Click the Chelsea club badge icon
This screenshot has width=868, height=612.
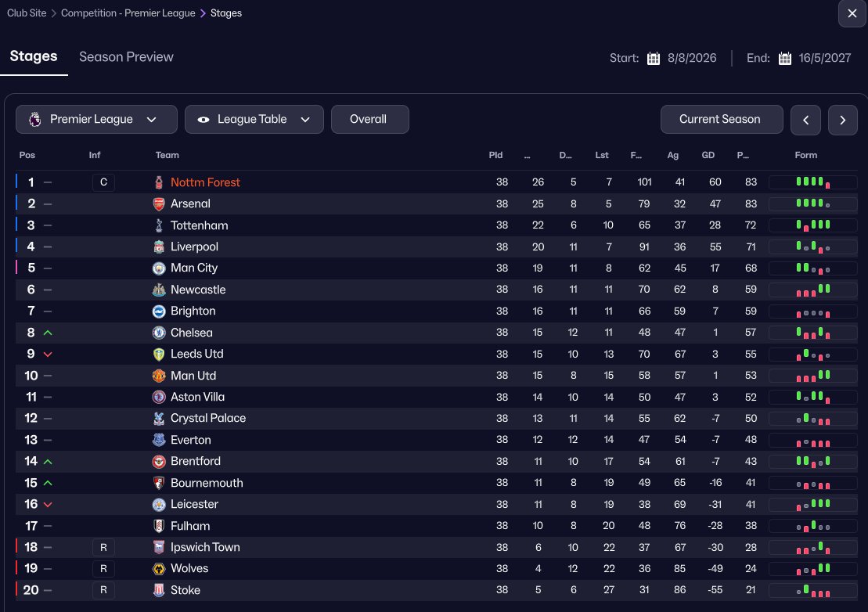[x=159, y=333]
